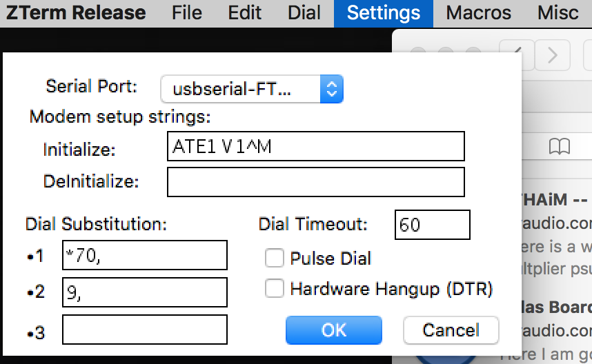Click the Dial Timeout field

(433, 225)
